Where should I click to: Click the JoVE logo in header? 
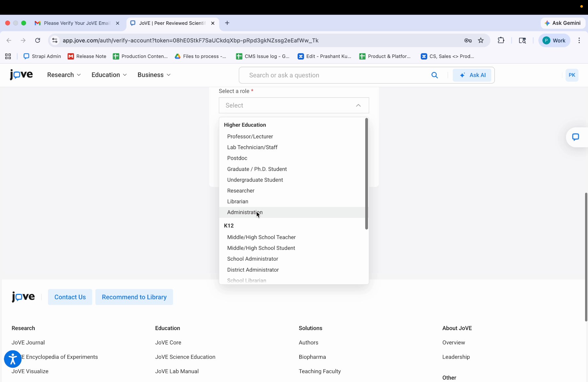(22, 75)
